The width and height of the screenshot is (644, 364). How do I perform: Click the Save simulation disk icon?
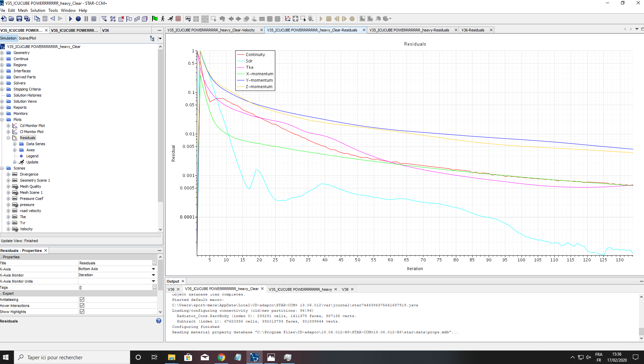(19, 19)
